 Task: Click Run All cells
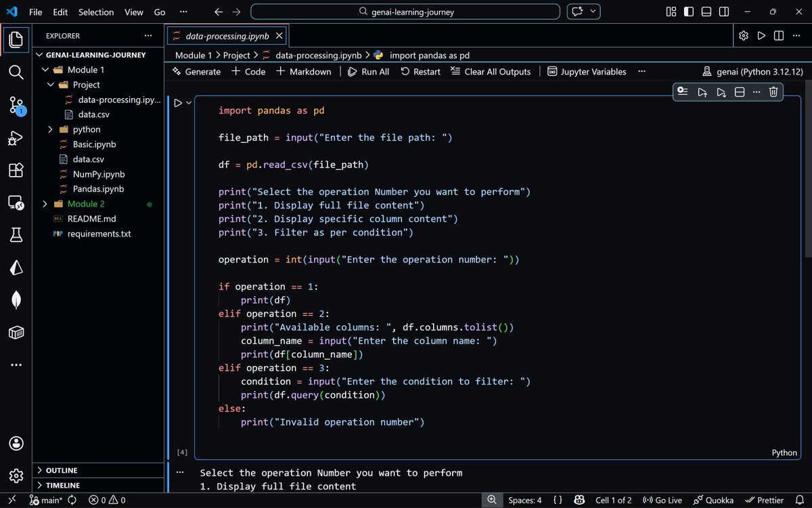(x=368, y=72)
